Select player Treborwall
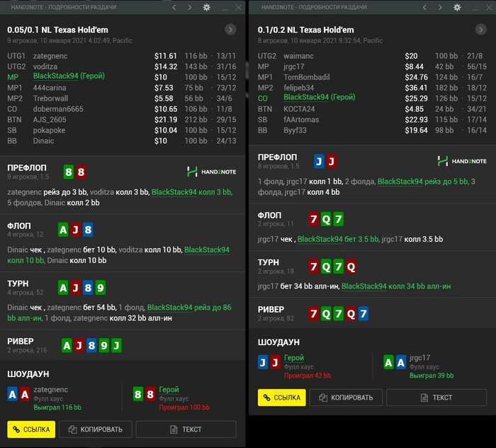This screenshot has height=448, width=496. [50, 99]
